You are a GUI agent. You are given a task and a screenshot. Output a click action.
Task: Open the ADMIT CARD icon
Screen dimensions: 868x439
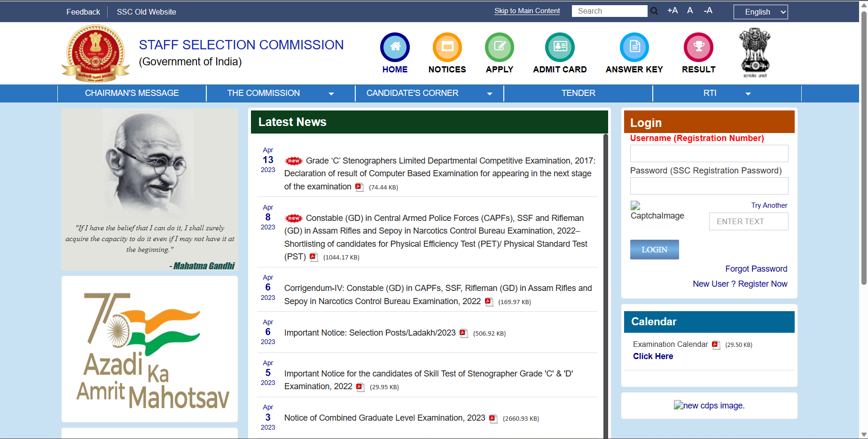click(x=560, y=47)
